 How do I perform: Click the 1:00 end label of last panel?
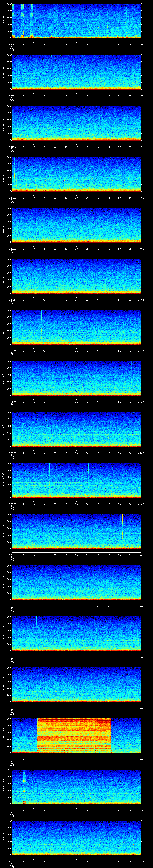[x=141, y=861]
